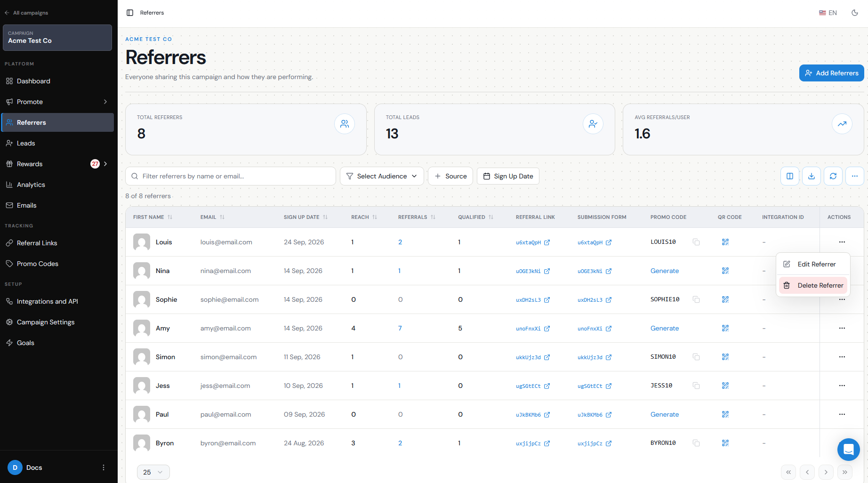The width and height of the screenshot is (868, 483).
Task: Open the EN language selector
Action: (828, 13)
